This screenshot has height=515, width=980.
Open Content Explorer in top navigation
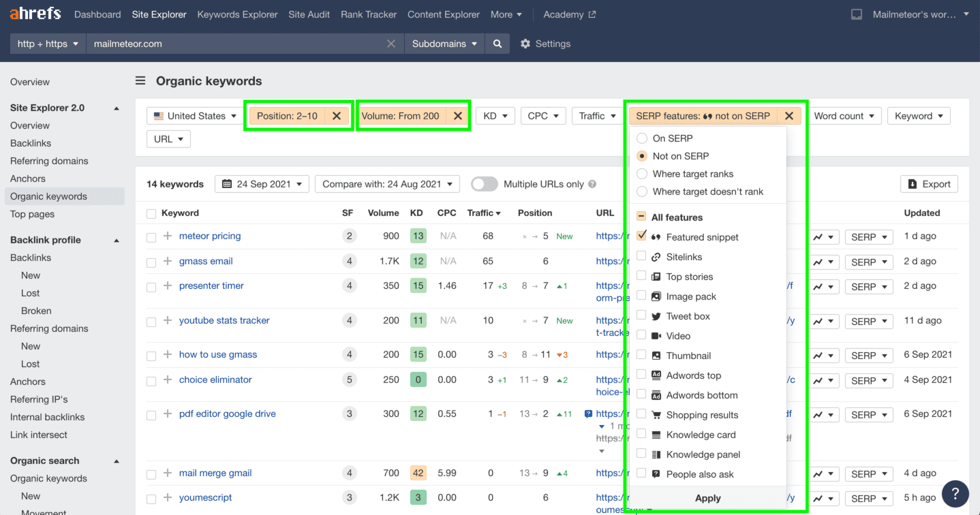(x=444, y=14)
